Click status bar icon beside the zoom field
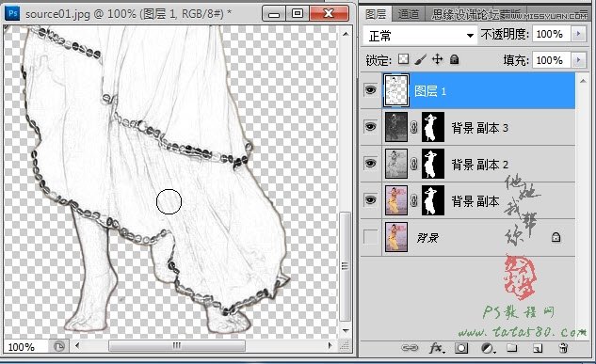The image size is (596, 364). tap(59, 346)
